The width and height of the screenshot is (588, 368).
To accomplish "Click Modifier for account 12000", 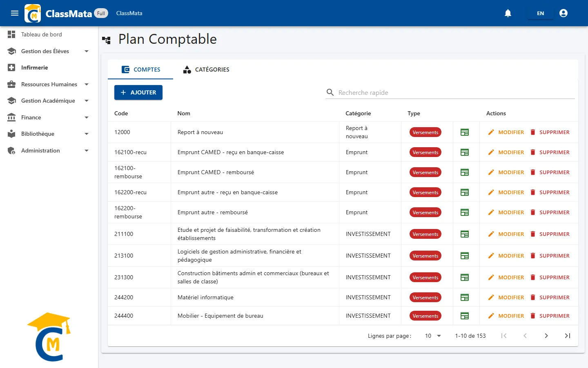I will 506,132.
